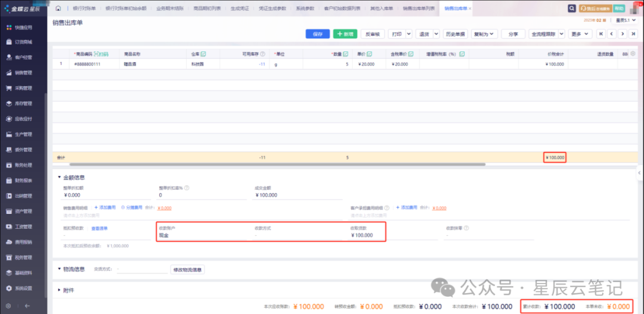Toggle the 增值税税率 column checkbox
The width and height of the screenshot is (644, 314).
462,54
